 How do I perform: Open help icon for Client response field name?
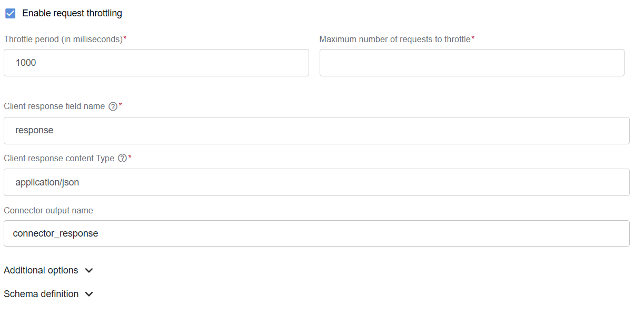tap(113, 106)
